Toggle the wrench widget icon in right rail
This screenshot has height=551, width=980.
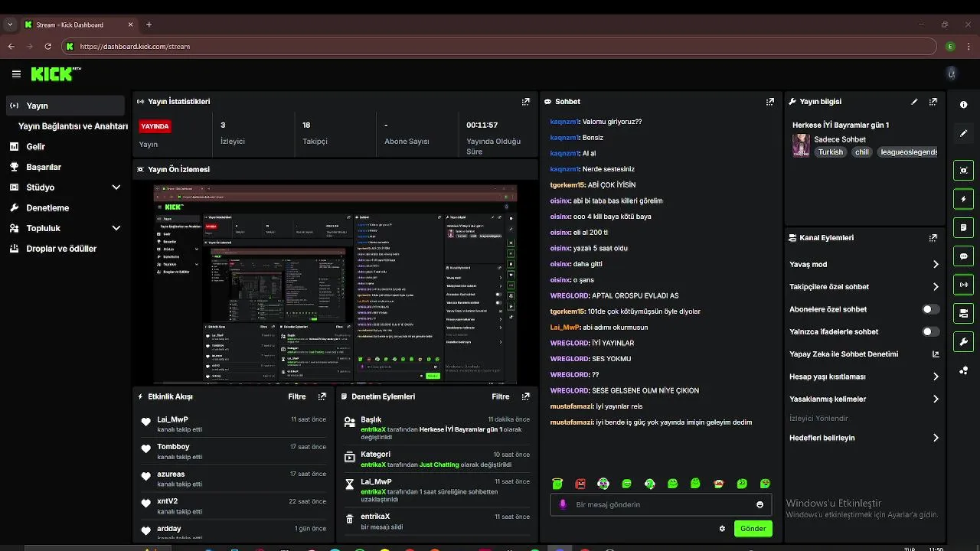(x=963, y=341)
